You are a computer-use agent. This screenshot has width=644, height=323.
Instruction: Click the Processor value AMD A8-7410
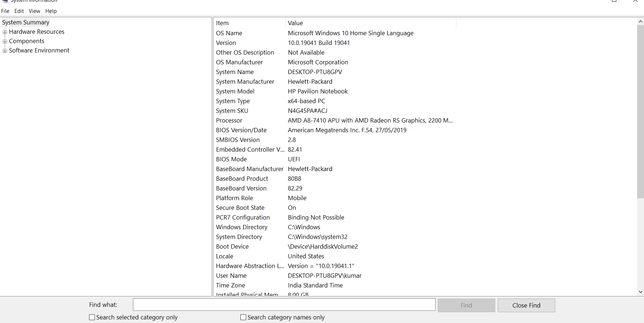tap(370, 120)
